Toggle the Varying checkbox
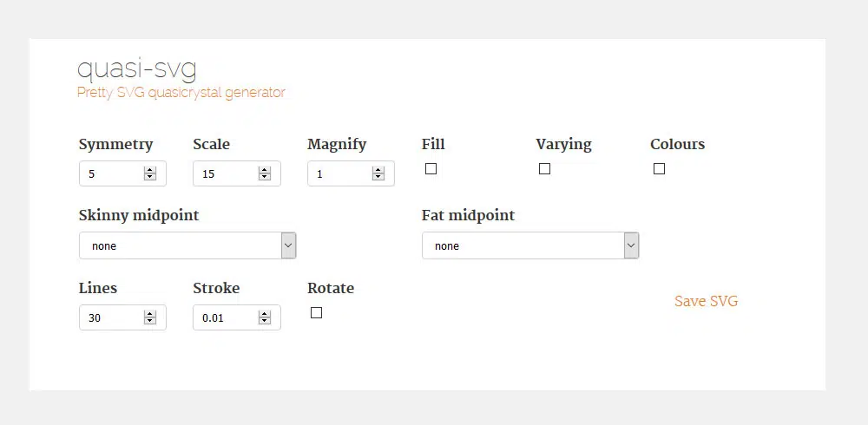Image resolution: width=868 pixels, height=425 pixels. pos(545,169)
